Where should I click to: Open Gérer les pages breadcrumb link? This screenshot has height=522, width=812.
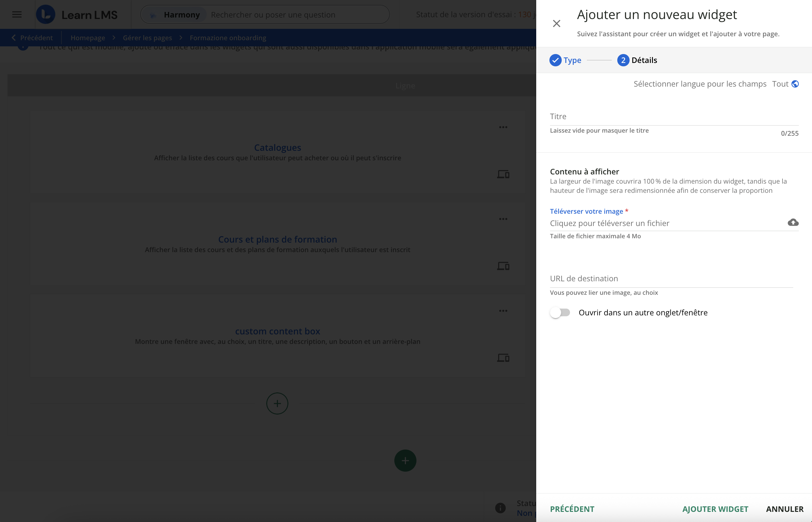pos(147,38)
